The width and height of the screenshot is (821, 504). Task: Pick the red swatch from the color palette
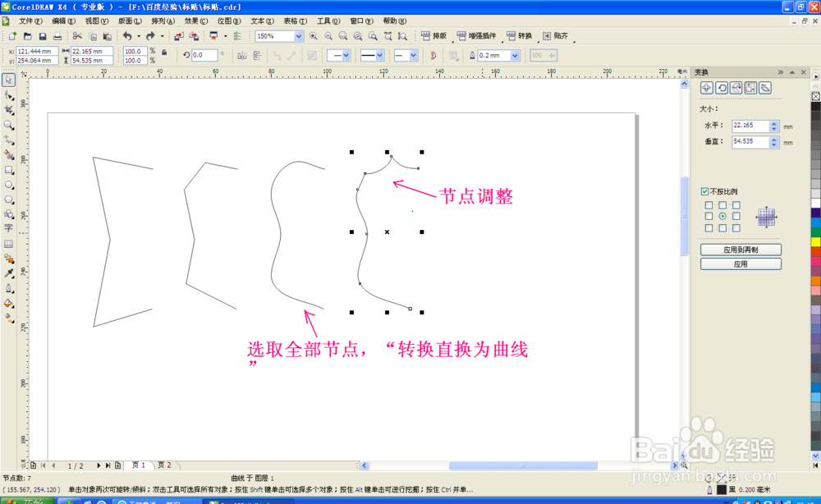click(814, 250)
